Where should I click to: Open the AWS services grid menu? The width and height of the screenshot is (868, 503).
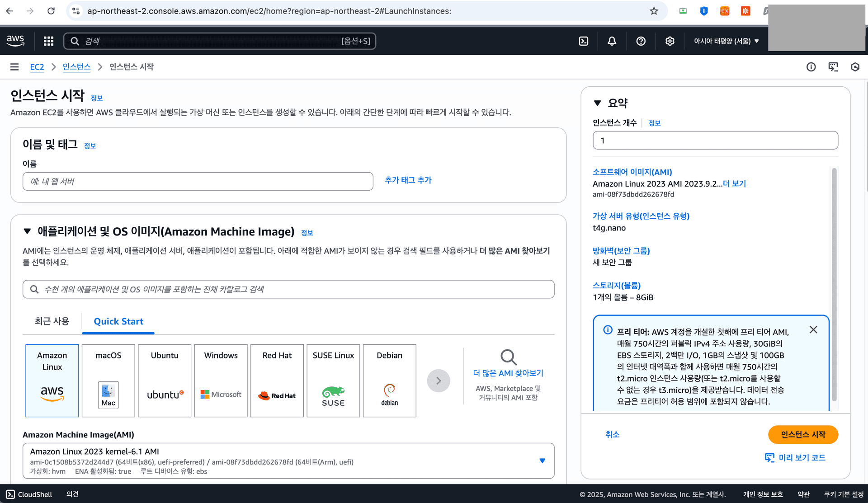(48, 41)
